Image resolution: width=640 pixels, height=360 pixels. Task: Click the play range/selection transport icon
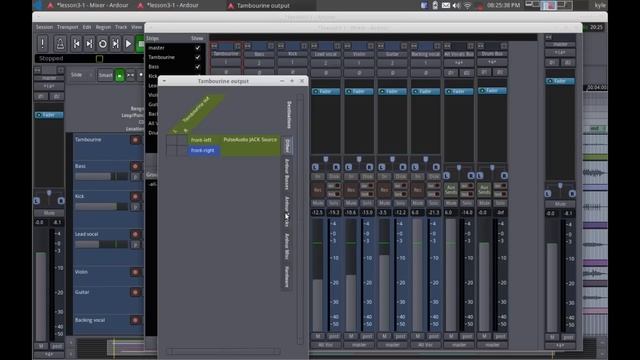116,44
